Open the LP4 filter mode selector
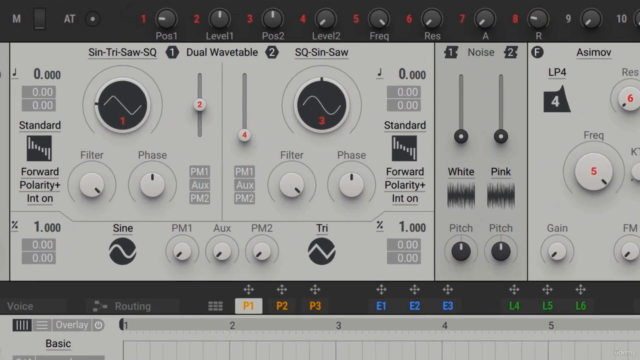 pos(557,73)
